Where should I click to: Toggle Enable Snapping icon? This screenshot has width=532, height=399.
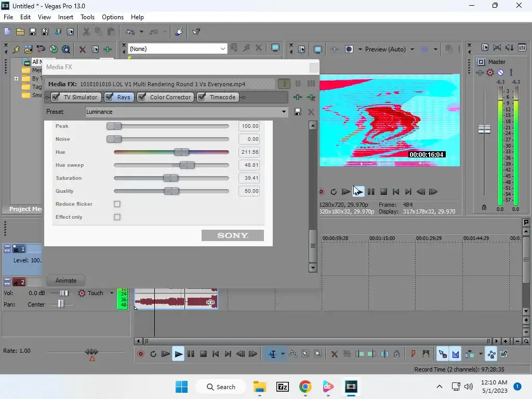pyautogui.click(x=443, y=354)
